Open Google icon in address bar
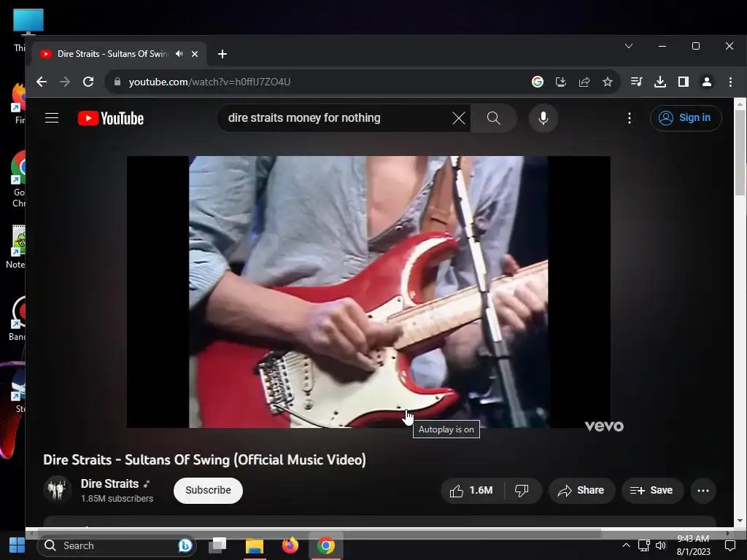This screenshot has height=560, width=747. point(538,82)
